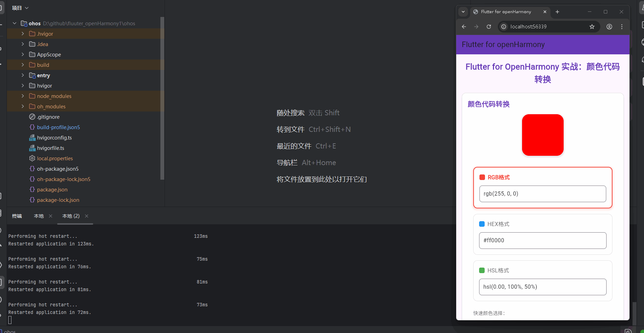Viewport: 644px width, 333px height.
Task: Click the package.json braces icon
Action: (x=32, y=189)
